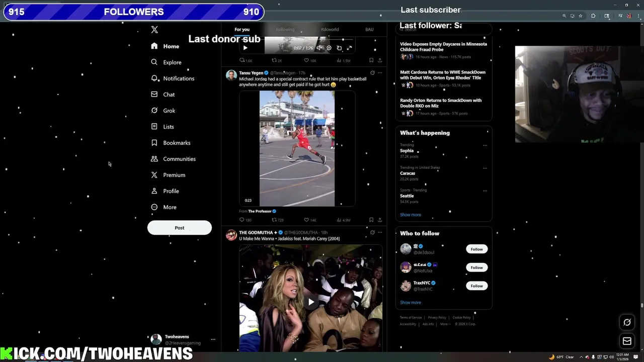Open the Home page in the sidebar

tap(166, 46)
